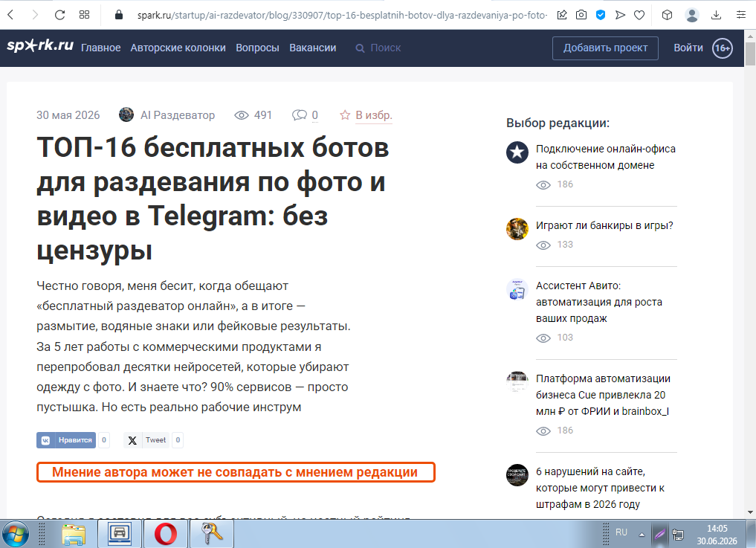The width and height of the screenshot is (756, 548).
Task: Click the avatar beside Платформа автоматизации article
Action: pos(517,382)
